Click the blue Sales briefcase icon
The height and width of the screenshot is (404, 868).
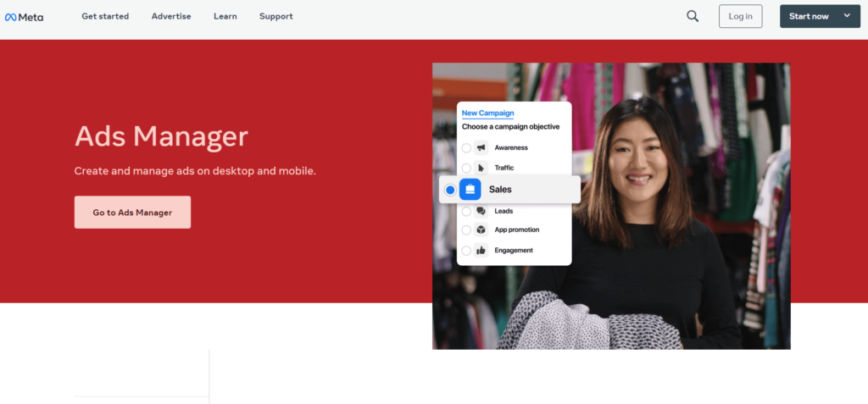point(470,190)
